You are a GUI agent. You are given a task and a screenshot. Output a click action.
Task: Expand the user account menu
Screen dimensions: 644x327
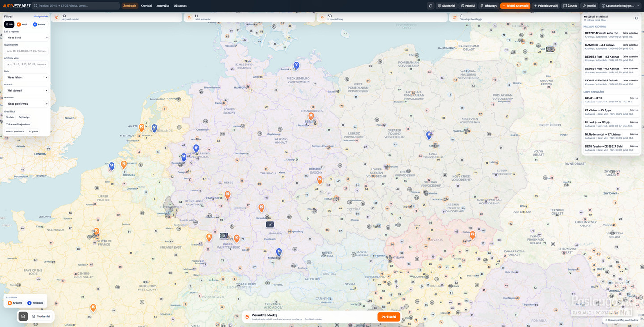click(620, 6)
